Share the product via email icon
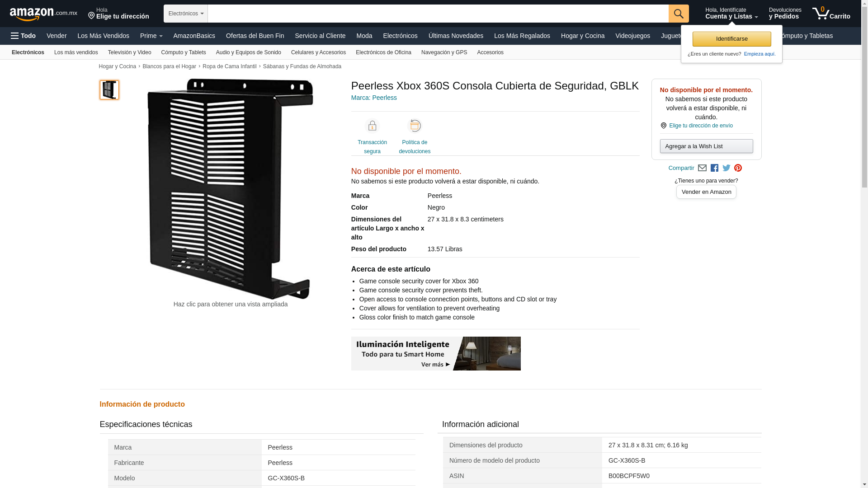Image resolution: width=868 pixels, height=488 pixels. pyautogui.click(x=702, y=168)
